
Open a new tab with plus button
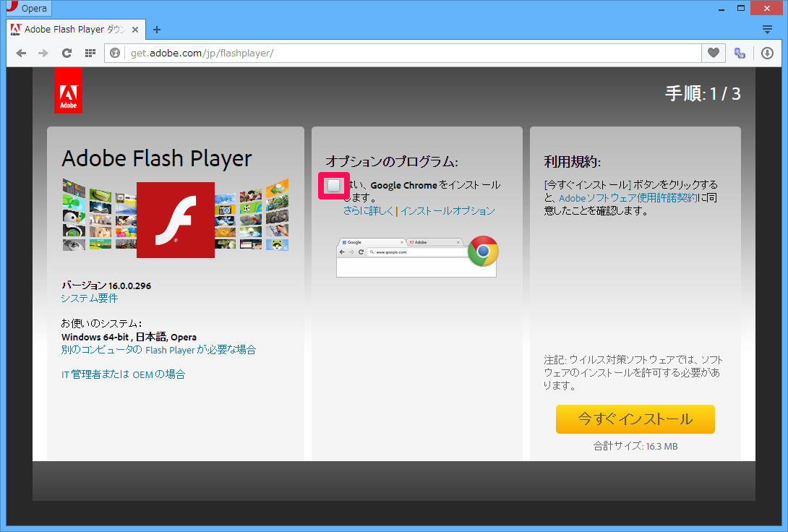tap(157, 30)
